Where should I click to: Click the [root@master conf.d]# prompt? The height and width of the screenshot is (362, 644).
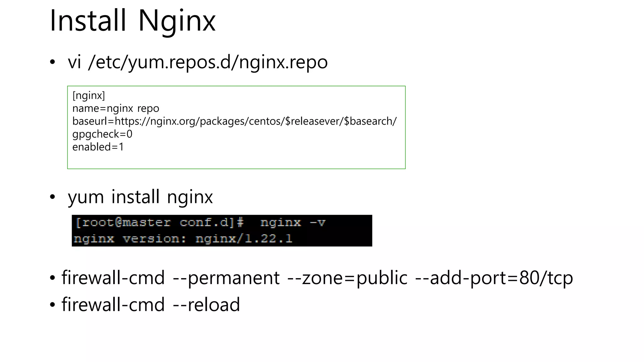click(159, 222)
